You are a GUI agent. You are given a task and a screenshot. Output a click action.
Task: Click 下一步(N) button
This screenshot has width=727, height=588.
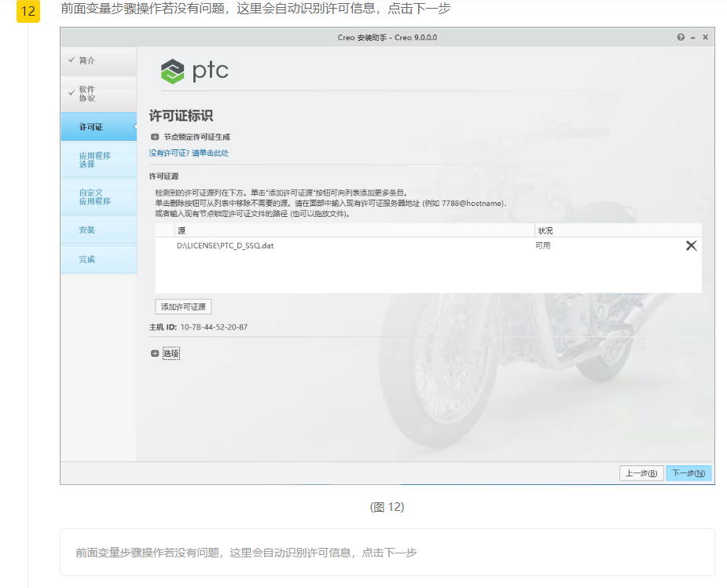[x=688, y=473]
